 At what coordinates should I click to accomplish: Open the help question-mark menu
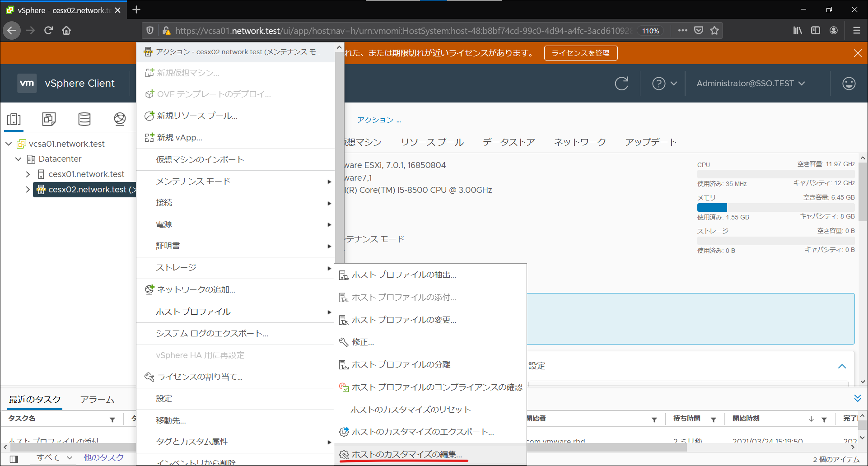coord(664,84)
